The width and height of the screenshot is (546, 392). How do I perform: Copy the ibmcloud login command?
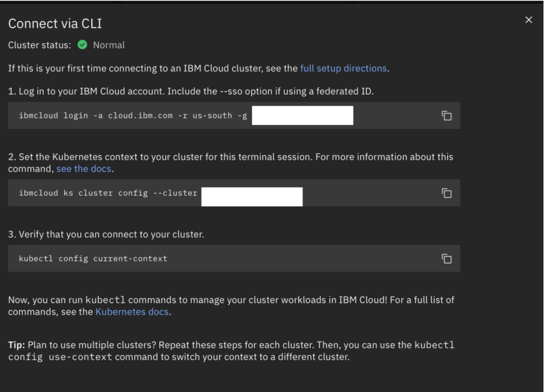pyautogui.click(x=446, y=116)
